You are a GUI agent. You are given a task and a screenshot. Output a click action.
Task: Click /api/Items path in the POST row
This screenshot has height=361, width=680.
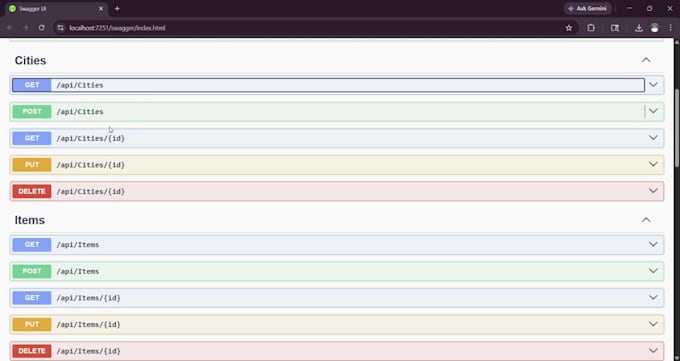[78, 271]
